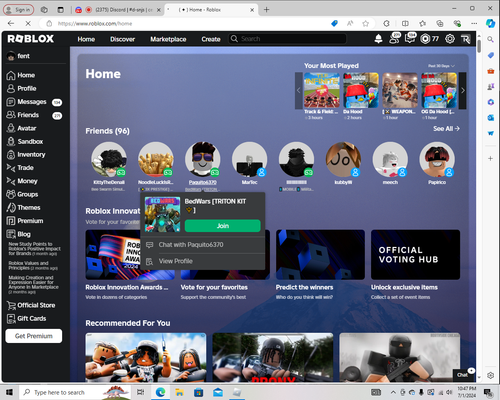Viewport: 500px width, 400px height.
Task: Open the Official Voting Hub card
Action: click(415, 255)
